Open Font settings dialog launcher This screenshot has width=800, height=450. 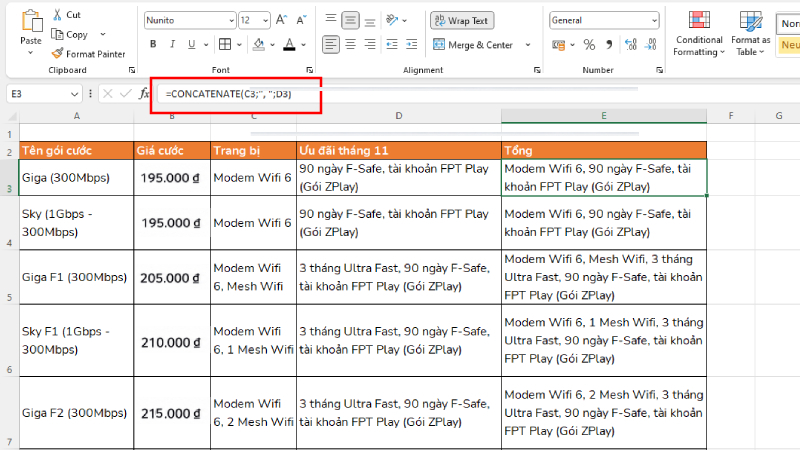[x=309, y=70]
